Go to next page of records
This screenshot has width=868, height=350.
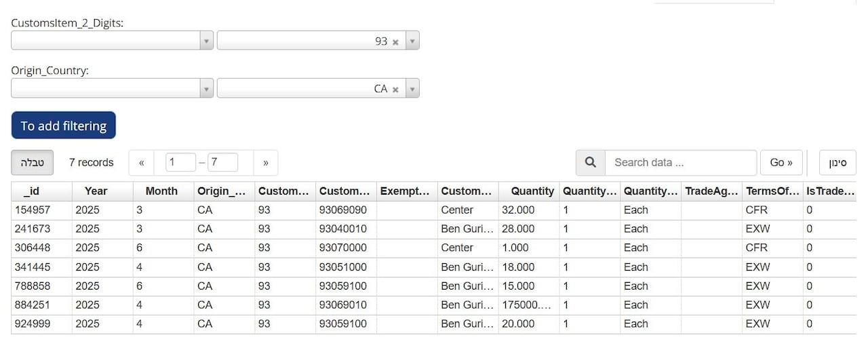(x=266, y=163)
